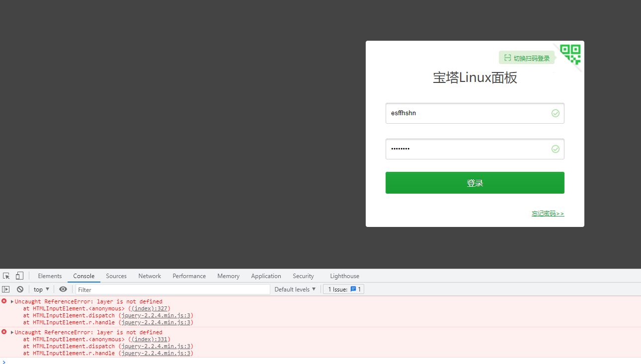Show console sidebar icon

pos(6,289)
